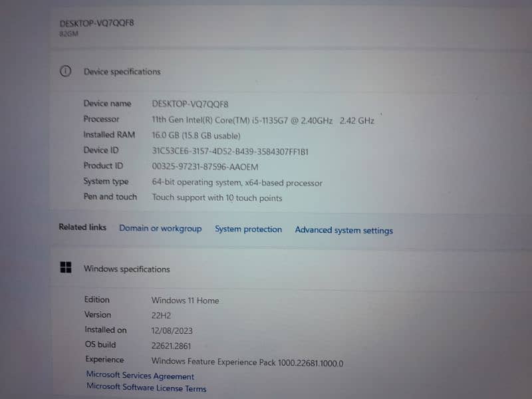Click Product ID value 00325-97231-87596-AAOEM
The height and width of the screenshot is (399, 532).
205,167
